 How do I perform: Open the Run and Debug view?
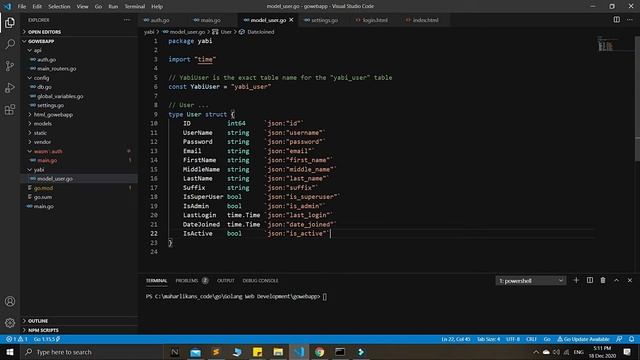click(x=10, y=88)
